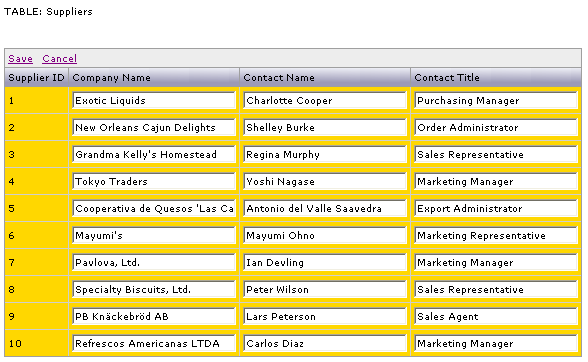Click the Cancel link
This screenshot has height=362, width=588.
coord(59,59)
